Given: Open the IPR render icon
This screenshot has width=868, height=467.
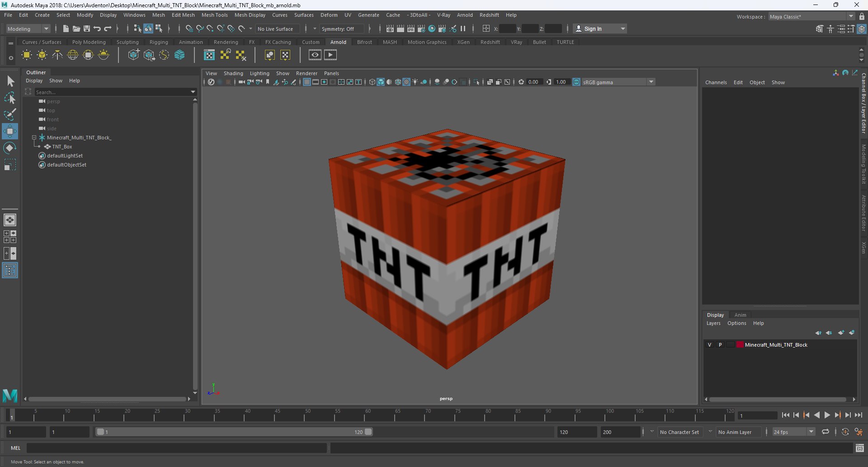Looking at the screenshot, I should click(411, 29).
